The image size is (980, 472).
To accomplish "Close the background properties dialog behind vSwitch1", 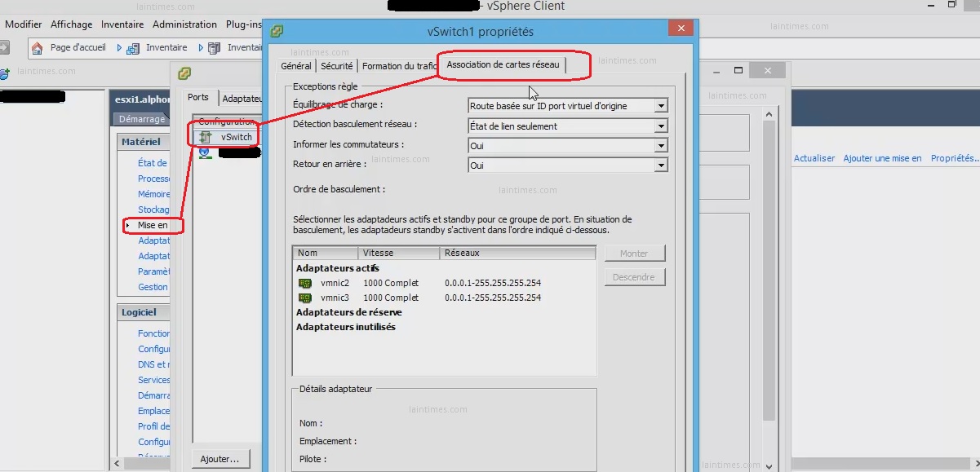I will [x=768, y=72].
